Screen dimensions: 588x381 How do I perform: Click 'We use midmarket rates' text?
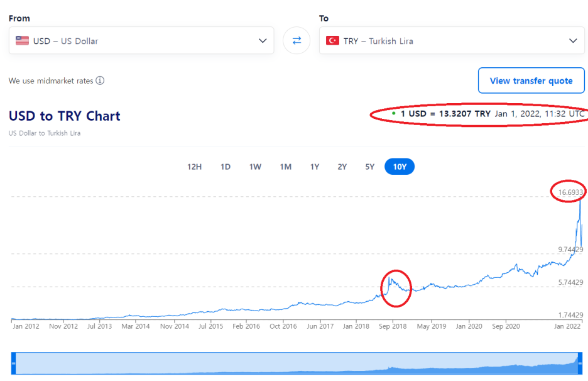pyautogui.click(x=51, y=80)
